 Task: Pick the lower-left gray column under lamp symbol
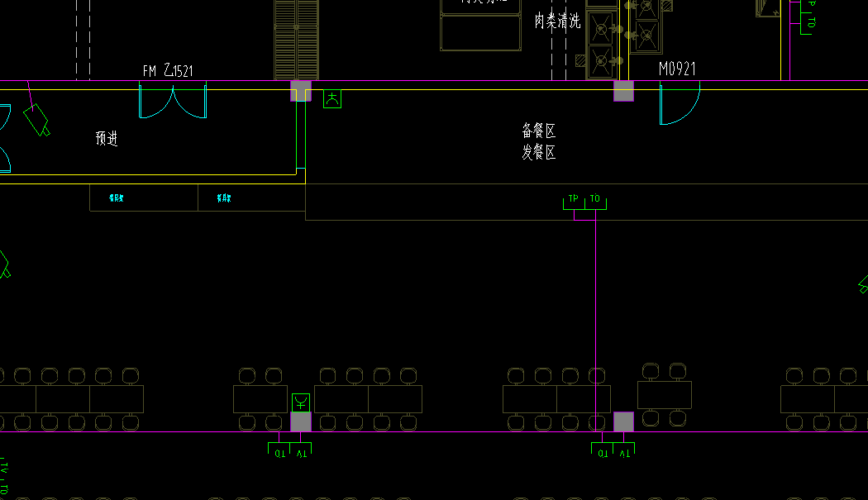[301, 422]
